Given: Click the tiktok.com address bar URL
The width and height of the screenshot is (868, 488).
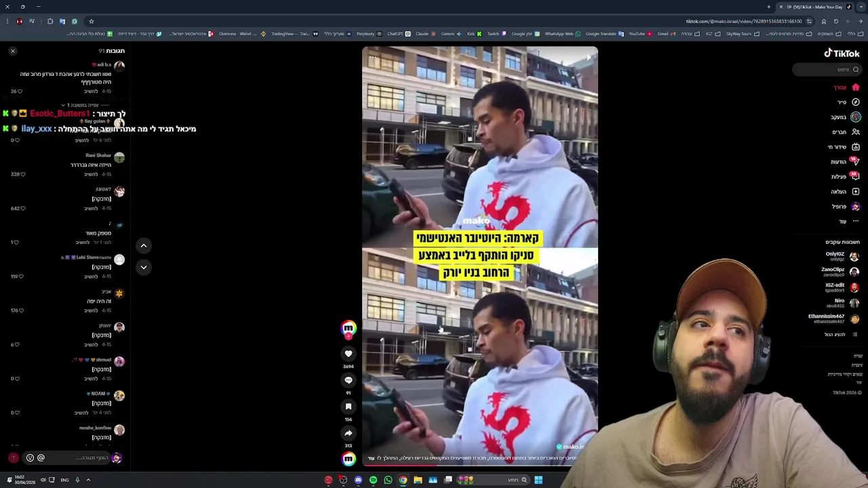Looking at the screenshot, I should [744, 21].
